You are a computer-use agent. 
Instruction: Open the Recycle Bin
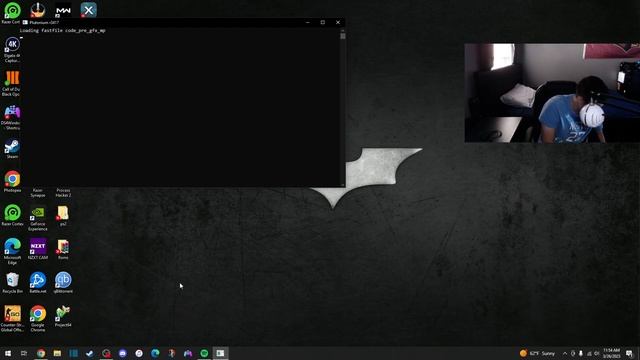point(12,282)
